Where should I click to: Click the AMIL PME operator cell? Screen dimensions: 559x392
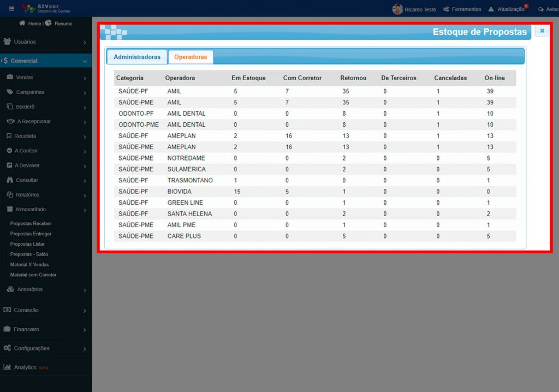click(181, 225)
